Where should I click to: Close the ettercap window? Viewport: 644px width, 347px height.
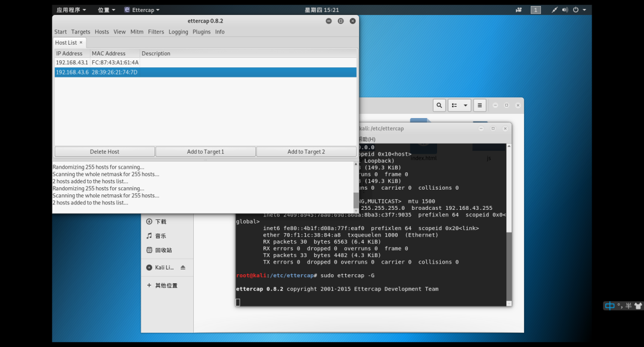(x=352, y=21)
